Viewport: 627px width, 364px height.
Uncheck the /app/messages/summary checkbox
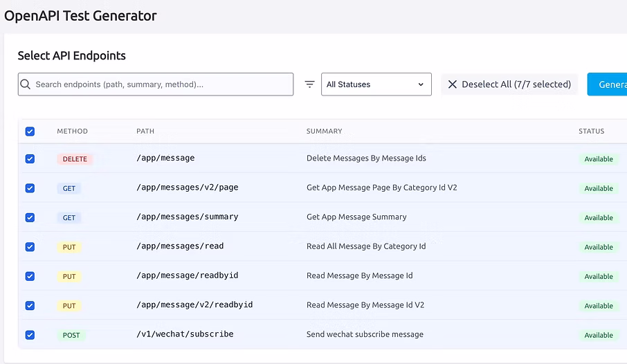30,217
